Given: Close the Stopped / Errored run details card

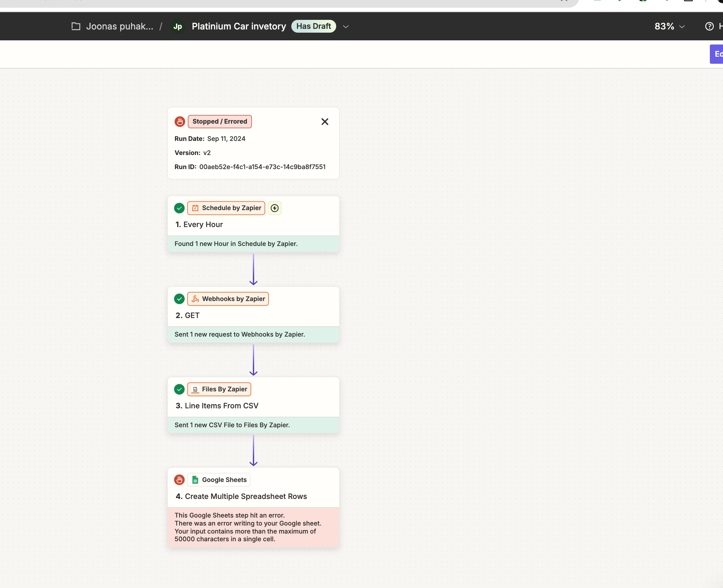Looking at the screenshot, I should 325,122.
